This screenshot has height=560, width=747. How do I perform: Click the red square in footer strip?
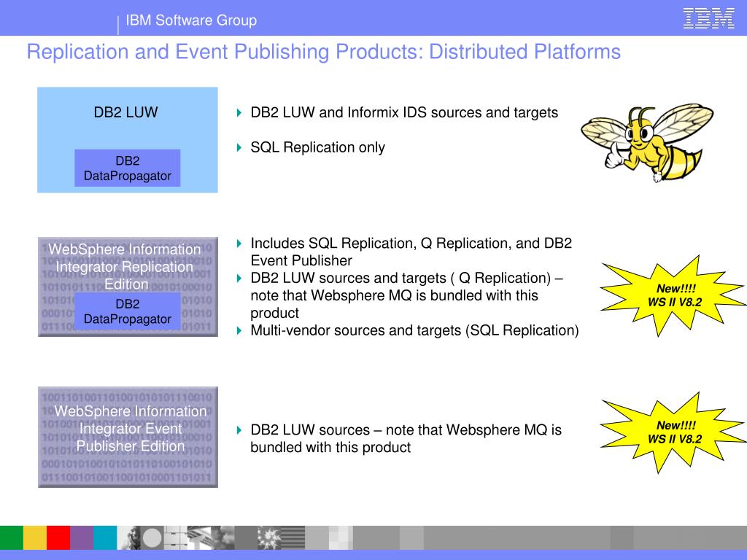click(x=58, y=537)
